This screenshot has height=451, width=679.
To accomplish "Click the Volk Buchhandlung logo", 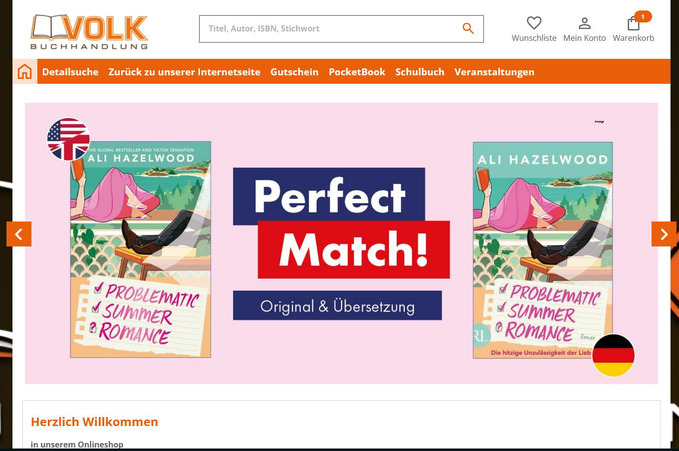I will click(89, 32).
